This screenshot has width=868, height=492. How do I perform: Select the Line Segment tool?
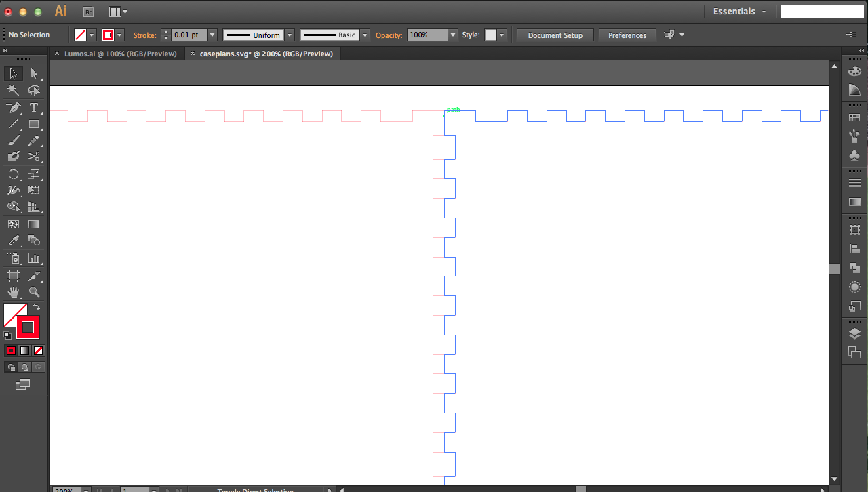click(x=14, y=124)
